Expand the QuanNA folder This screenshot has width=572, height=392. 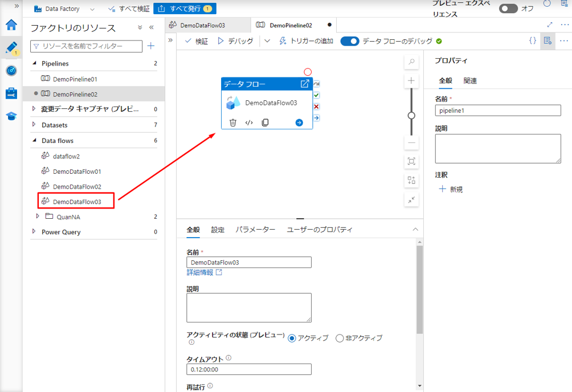point(38,216)
